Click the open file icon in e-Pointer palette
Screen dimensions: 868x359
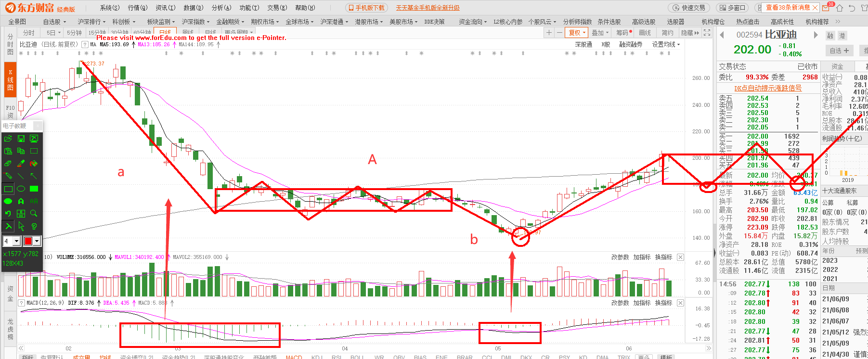tap(8, 139)
